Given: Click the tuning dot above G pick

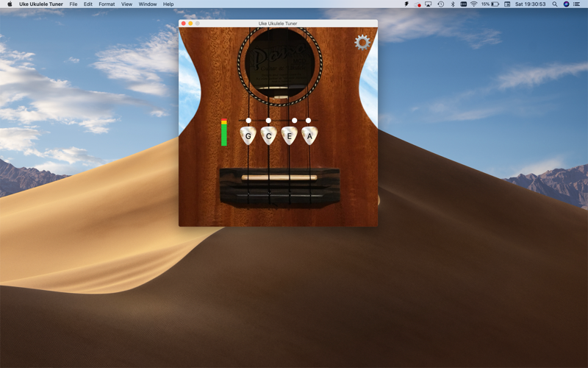Looking at the screenshot, I should click(x=248, y=121).
